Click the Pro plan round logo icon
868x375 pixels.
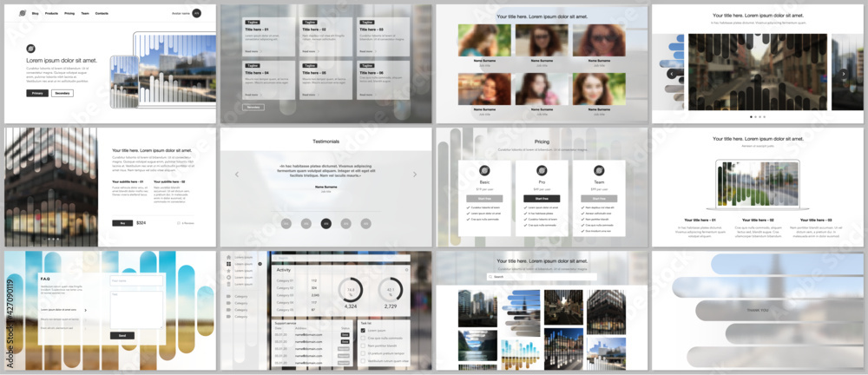pyautogui.click(x=542, y=171)
